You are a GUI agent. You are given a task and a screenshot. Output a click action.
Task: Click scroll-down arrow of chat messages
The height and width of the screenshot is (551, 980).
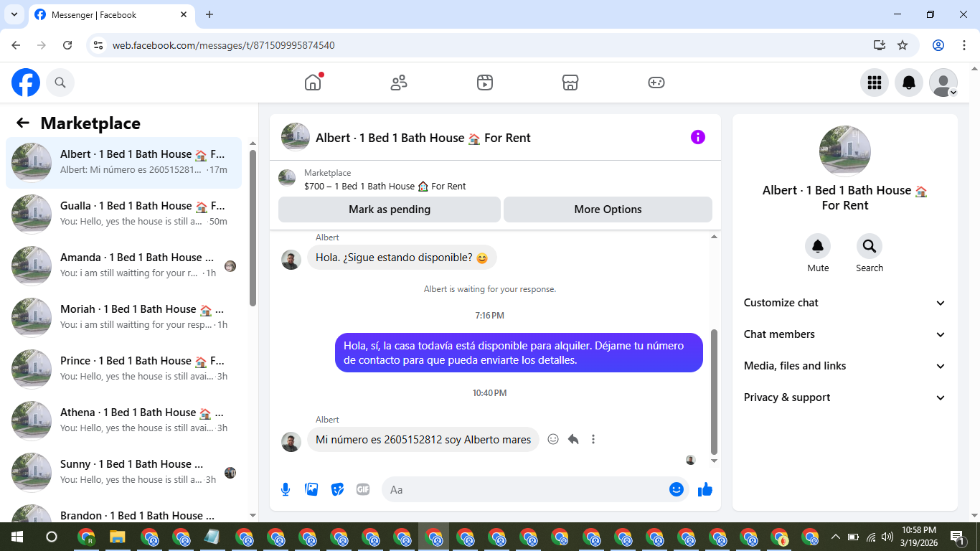(714, 461)
